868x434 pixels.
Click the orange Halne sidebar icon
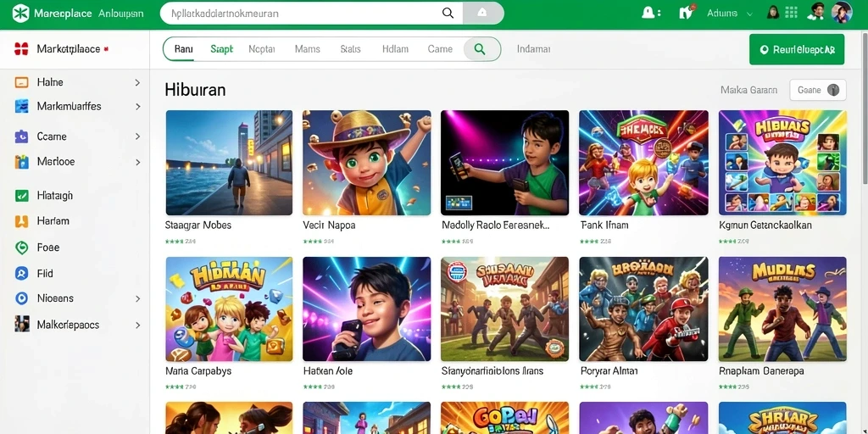point(21,82)
